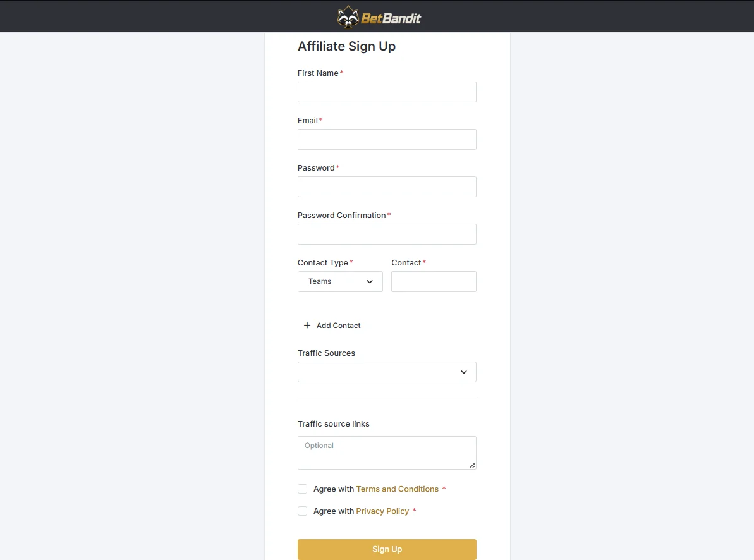Focus the First Name input field

click(x=387, y=92)
